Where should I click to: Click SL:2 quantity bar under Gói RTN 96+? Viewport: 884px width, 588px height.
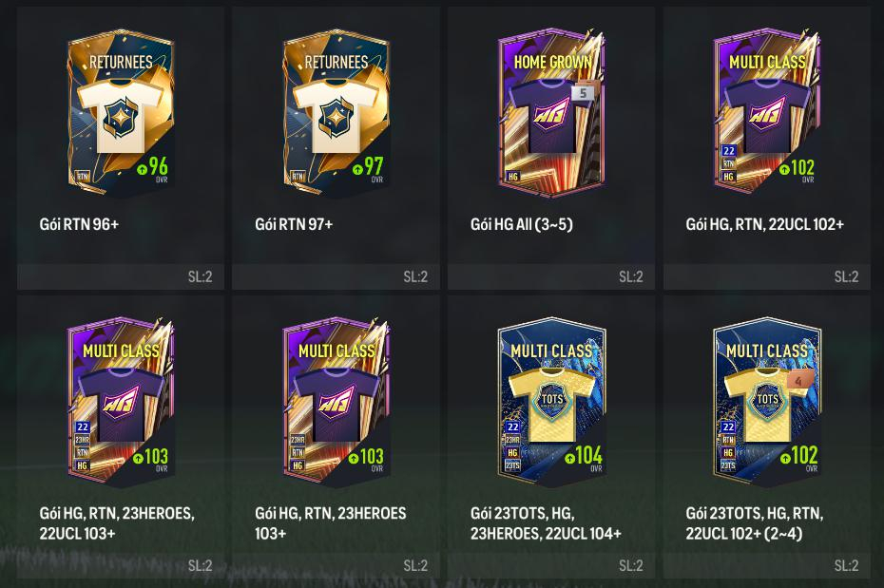coord(121,276)
